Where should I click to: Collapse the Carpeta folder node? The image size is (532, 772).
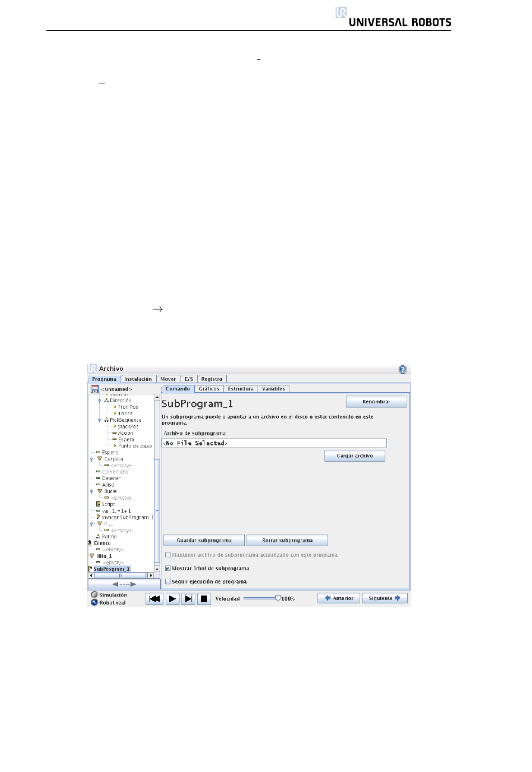(91, 459)
